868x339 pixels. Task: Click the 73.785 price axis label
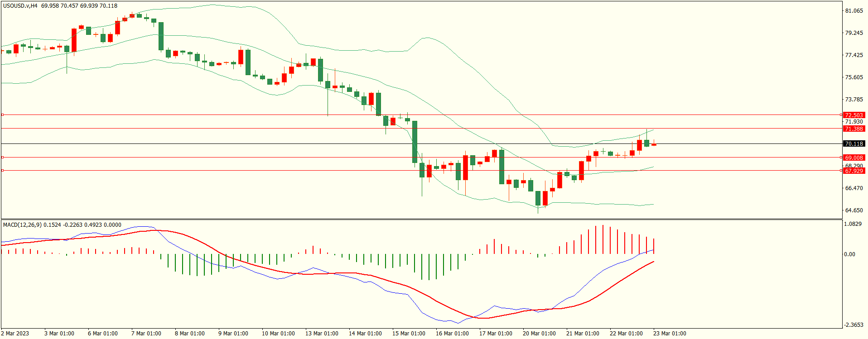(x=854, y=100)
